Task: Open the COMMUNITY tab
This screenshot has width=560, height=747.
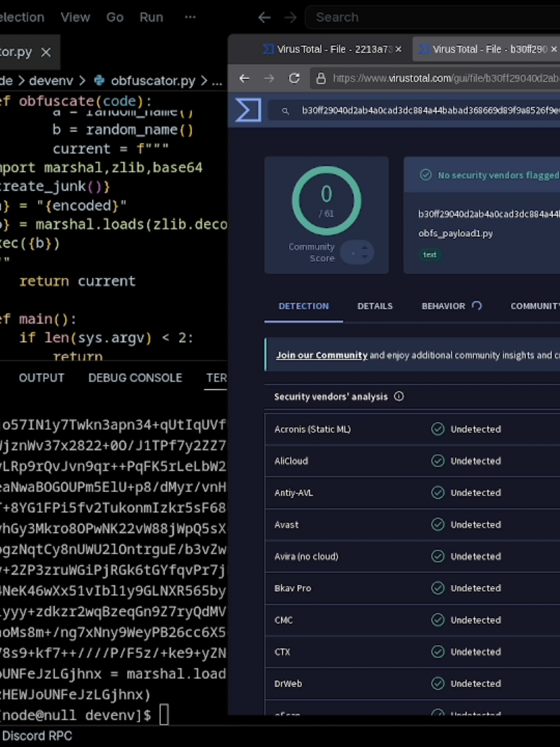Action: coord(535,306)
